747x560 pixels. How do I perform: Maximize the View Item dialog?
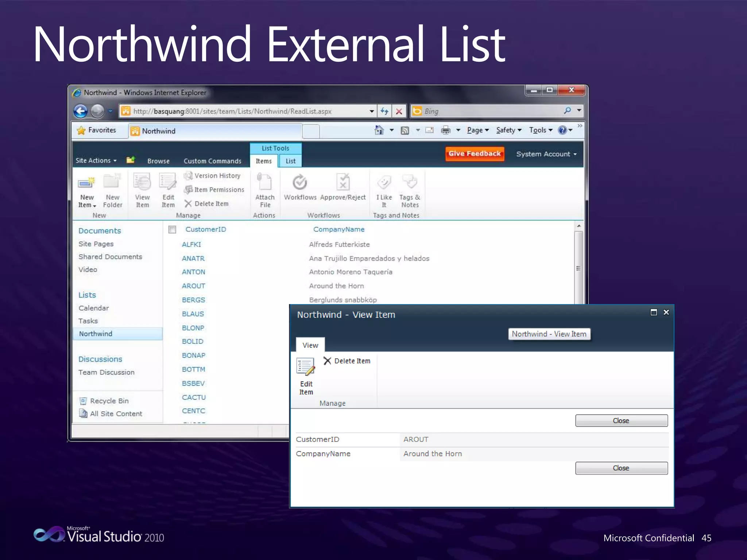coord(654,312)
